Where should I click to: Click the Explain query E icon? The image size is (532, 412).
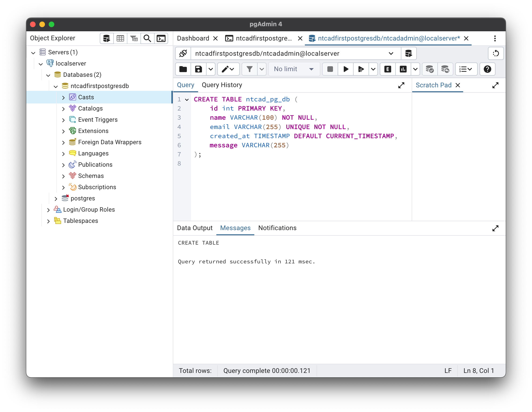click(x=388, y=69)
